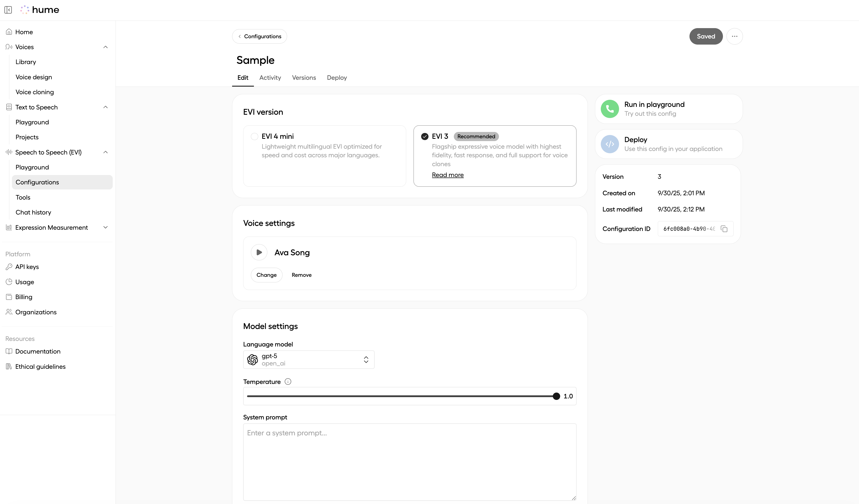This screenshot has height=504, width=859.
Task: Open the Temperature info tooltip icon
Action: (288, 381)
